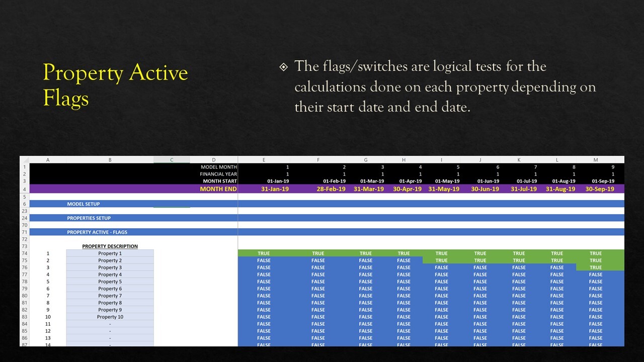The height and width of the screenshot is (362, 644).
Task: Select the TRUE flag for Property 3 in column M
Action: point(595,267)
